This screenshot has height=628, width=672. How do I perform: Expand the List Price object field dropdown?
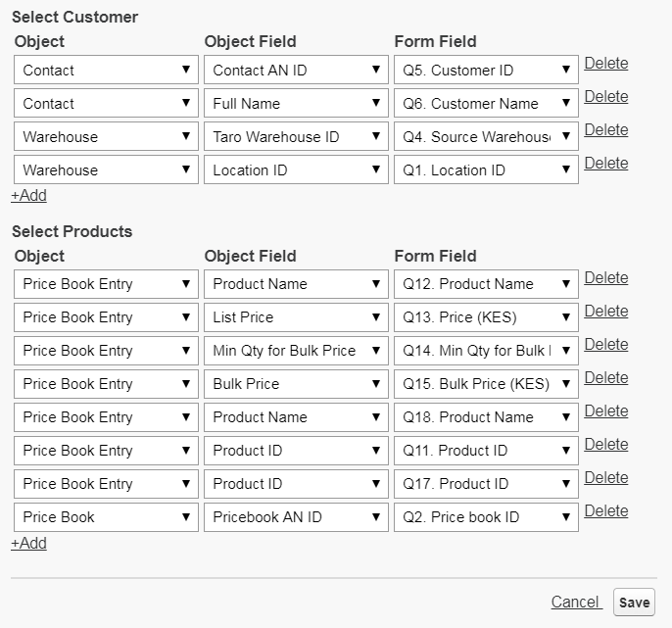click(296, 317)
